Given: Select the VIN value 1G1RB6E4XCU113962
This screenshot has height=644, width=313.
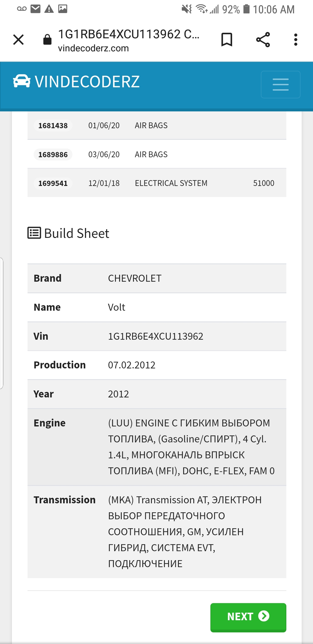Looking at the screenshot, I should [156, 336].
